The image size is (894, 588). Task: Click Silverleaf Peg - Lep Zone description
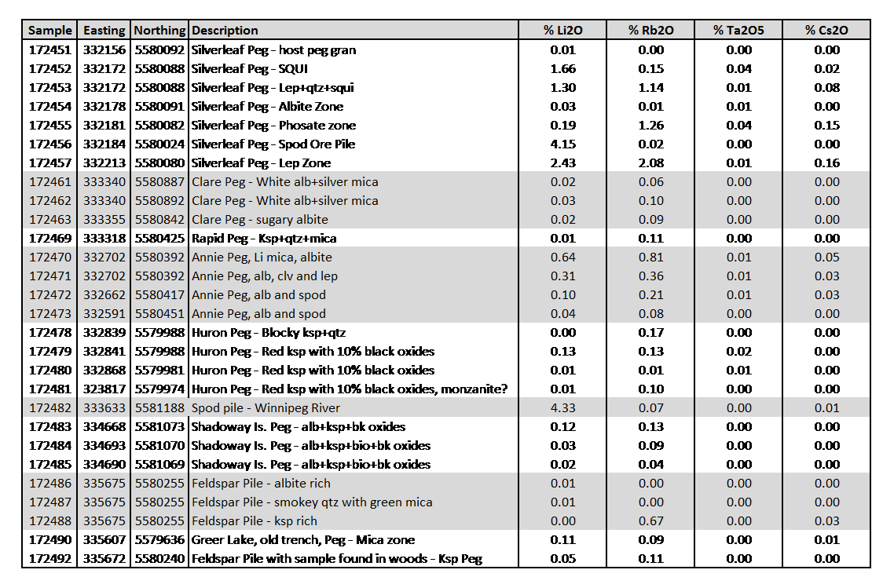(x=261, y=163)
